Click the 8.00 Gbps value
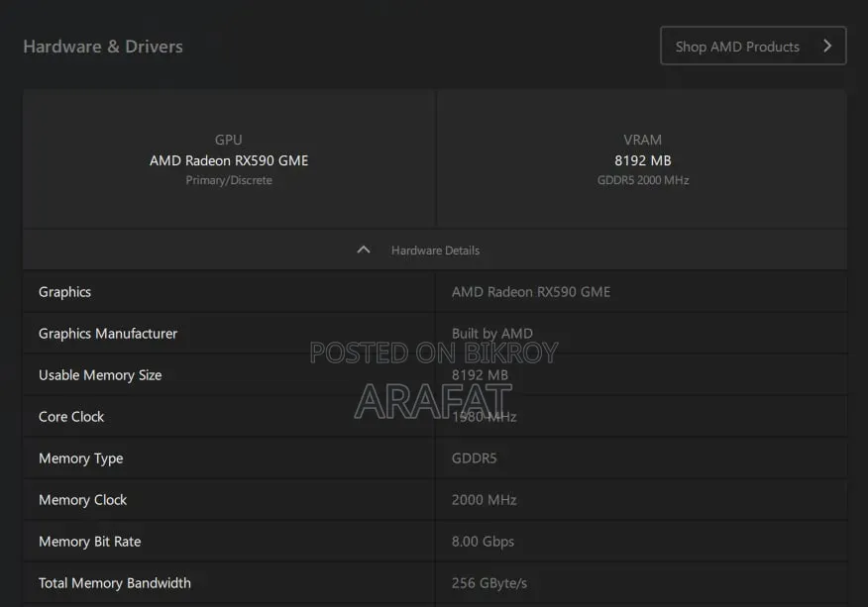 coord(483,542)
